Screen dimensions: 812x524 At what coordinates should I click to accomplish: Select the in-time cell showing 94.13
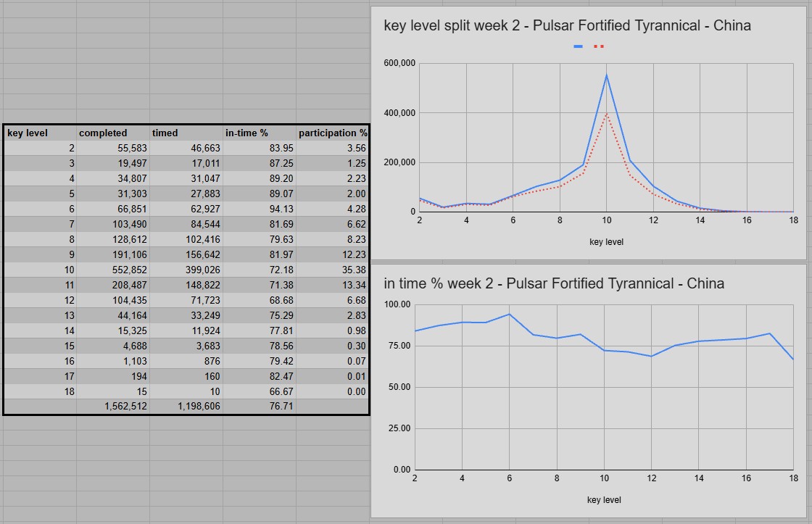click(260, 209)
